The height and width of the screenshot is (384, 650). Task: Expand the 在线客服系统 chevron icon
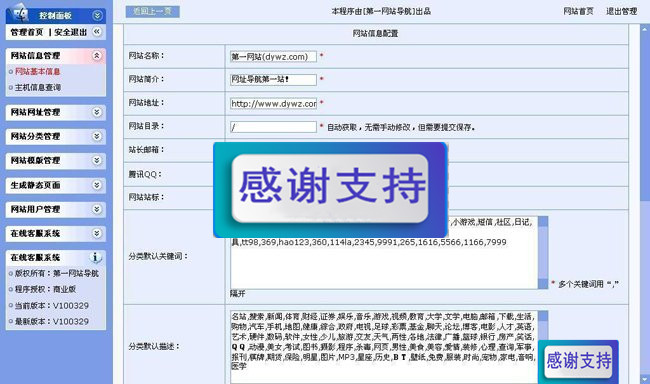pyautogui.click(x=97, y=233)
